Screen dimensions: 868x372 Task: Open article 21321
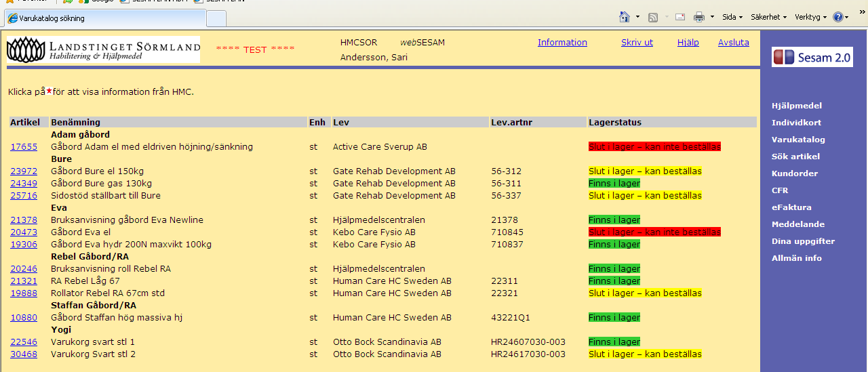(x=24, y=281)
